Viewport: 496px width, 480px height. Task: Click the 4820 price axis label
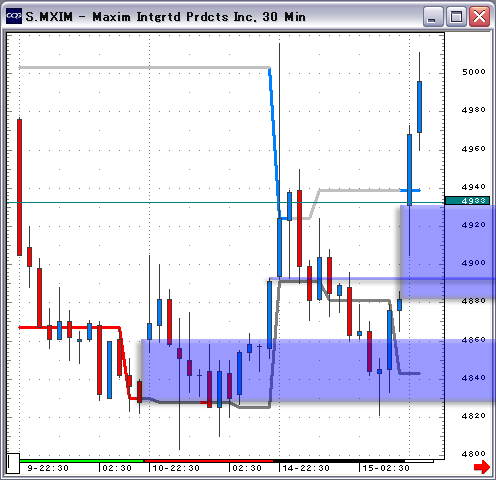474,416
